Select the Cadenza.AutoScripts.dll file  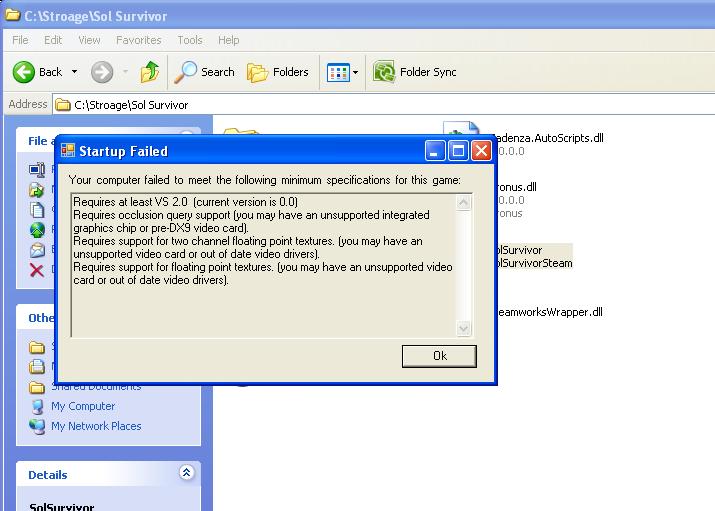click(x=549, y=138)
